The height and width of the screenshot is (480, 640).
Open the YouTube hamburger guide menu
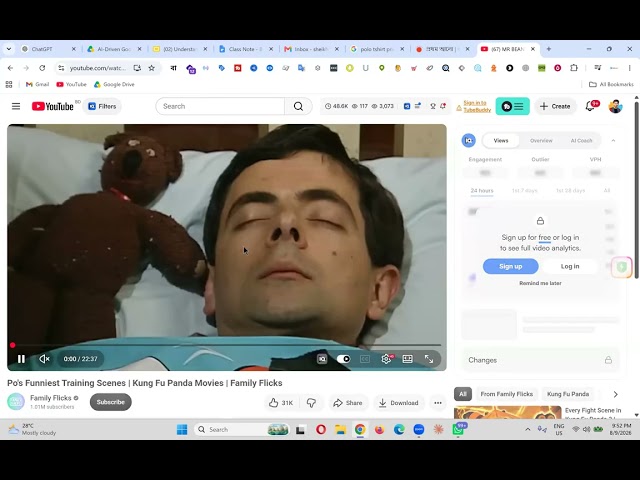(16, 107)
